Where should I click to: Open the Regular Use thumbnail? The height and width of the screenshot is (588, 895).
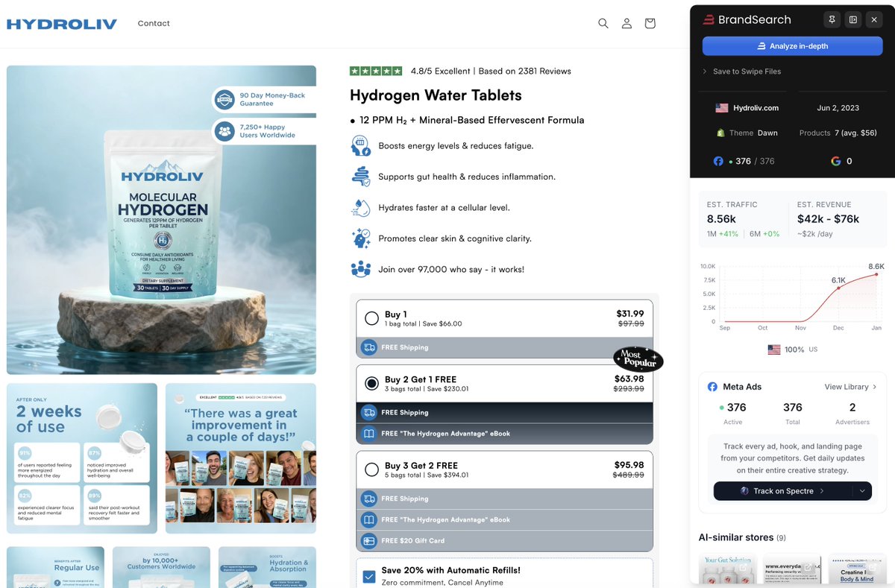pos(55,567)
